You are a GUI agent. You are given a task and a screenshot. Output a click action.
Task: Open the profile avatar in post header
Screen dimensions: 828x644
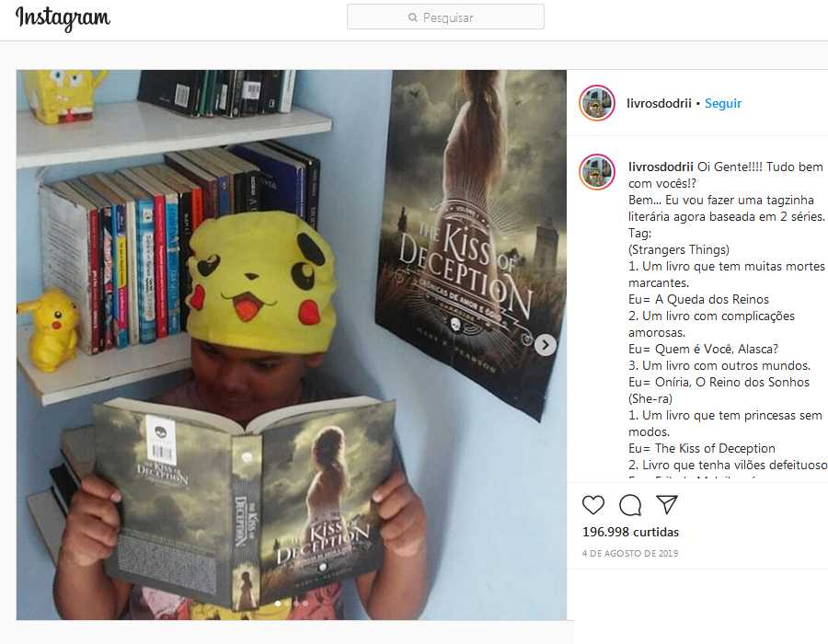click(x=597, y=103)
